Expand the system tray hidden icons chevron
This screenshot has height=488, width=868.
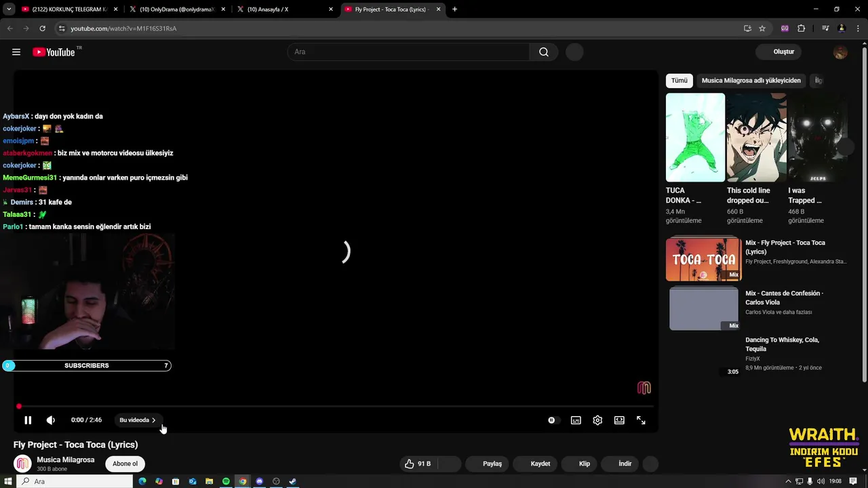coord(788,481)
